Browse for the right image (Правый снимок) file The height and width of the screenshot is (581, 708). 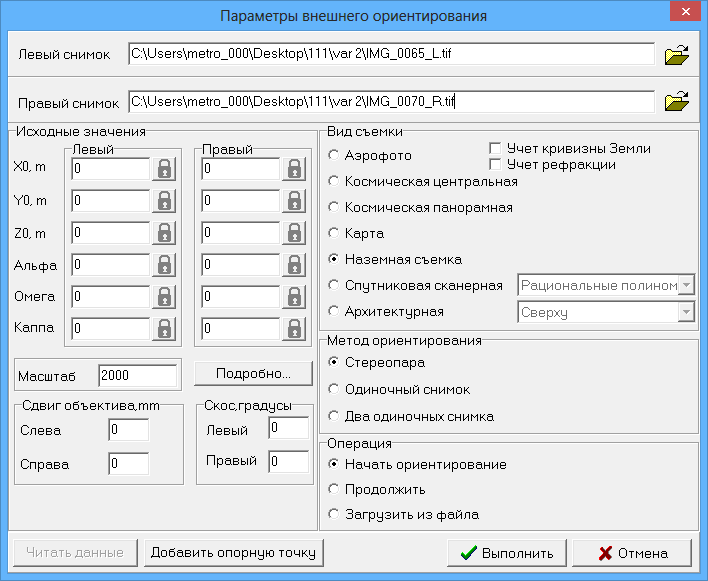[x=676, y=102]
